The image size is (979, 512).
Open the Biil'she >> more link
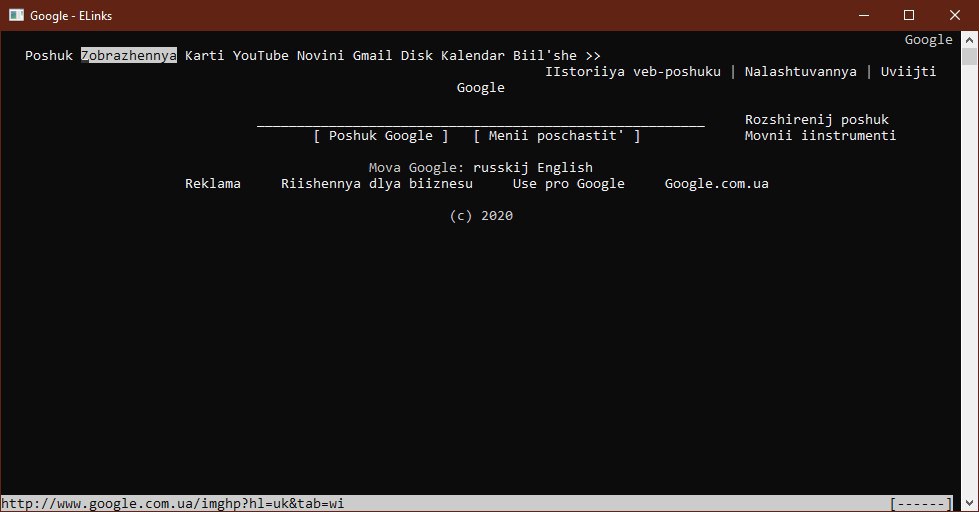tap(556, 56)
